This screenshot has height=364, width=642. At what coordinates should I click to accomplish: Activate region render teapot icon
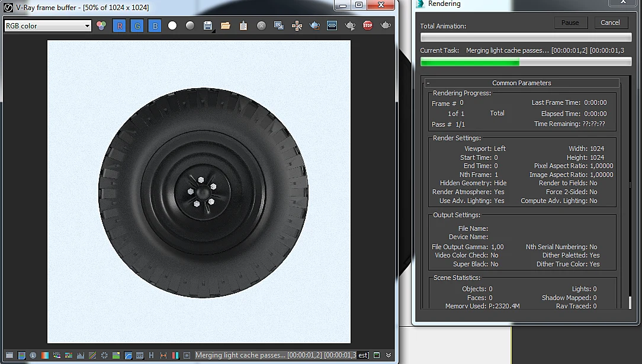point(314,26)
